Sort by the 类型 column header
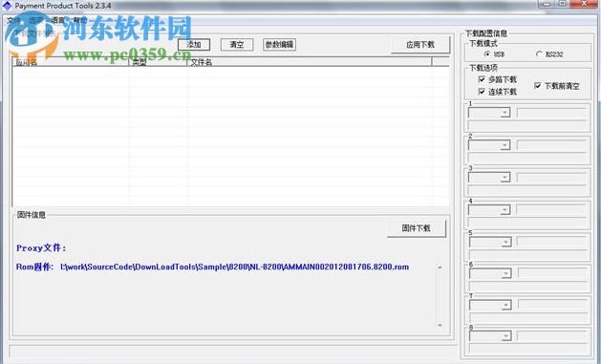 159,62
